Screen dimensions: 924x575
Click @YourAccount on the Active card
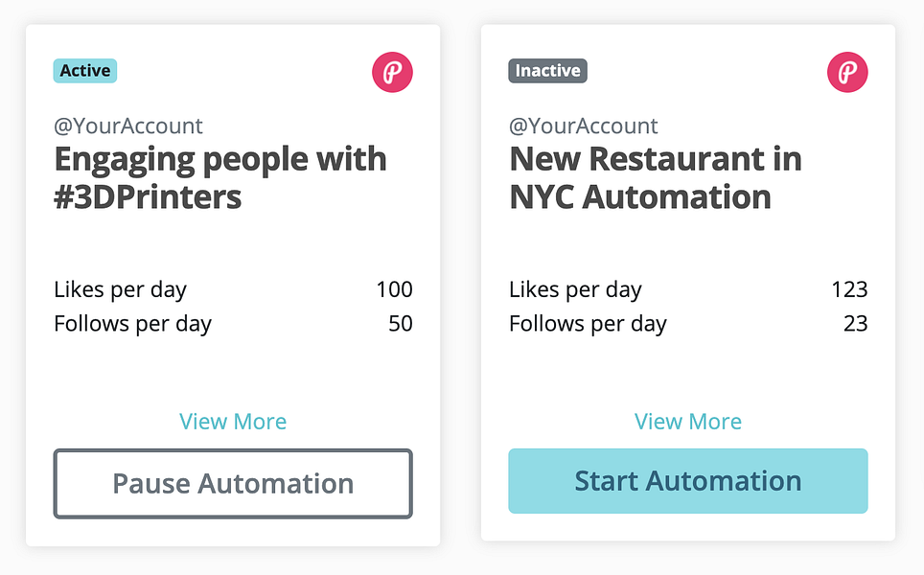coord(128,126)
